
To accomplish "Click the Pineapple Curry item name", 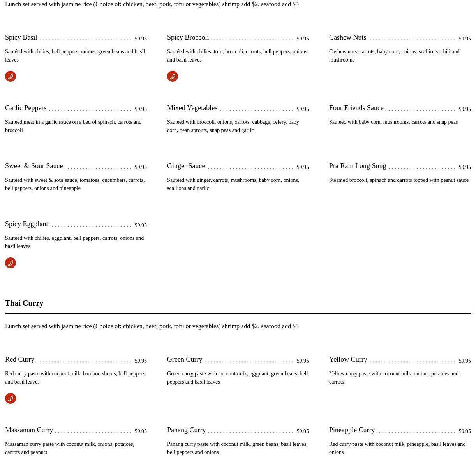I will tap(352, 430).
